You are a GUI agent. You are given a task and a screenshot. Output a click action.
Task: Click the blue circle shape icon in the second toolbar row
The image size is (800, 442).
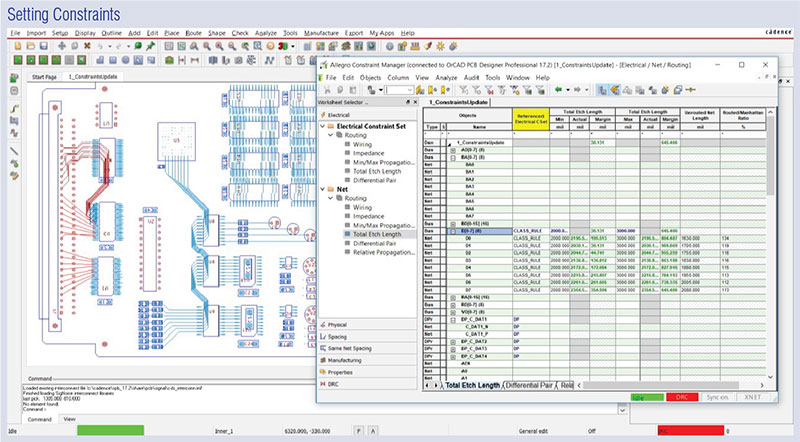coord(126,60)
